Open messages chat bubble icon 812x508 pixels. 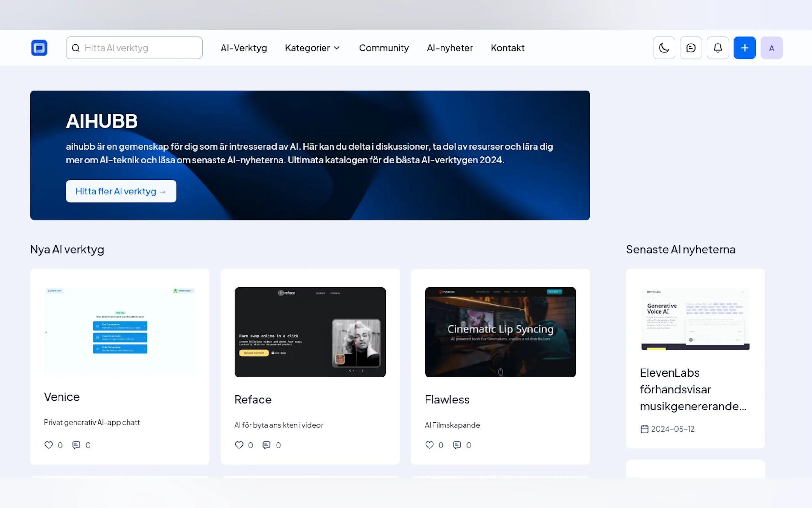point(691,48)
